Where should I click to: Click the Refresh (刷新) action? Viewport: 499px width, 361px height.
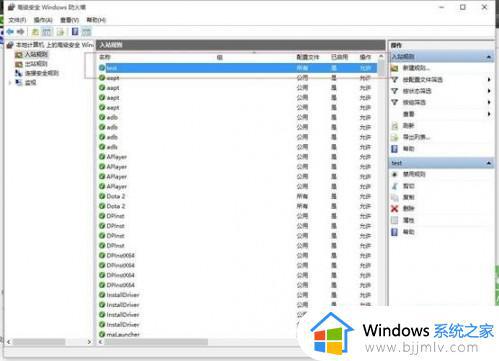coord(408,125)
